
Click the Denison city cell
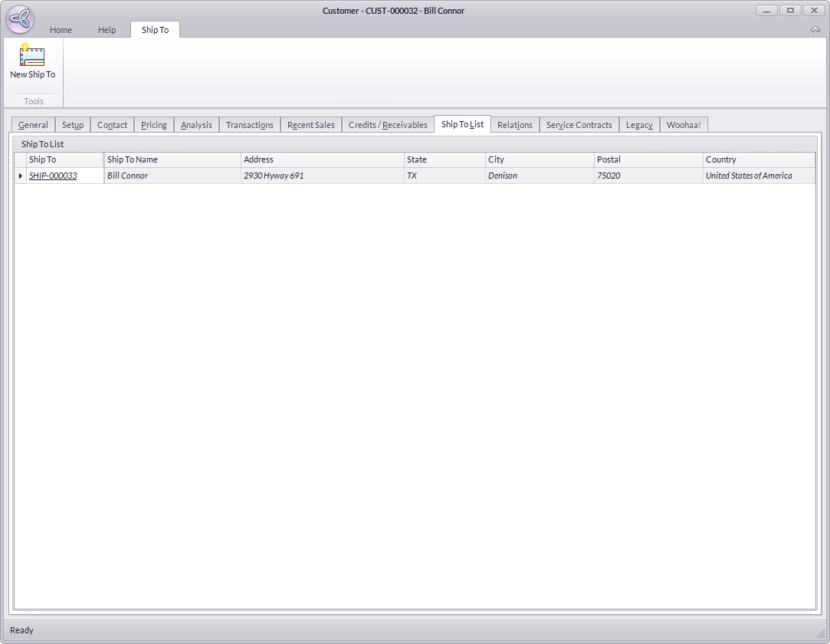point(540,176)
